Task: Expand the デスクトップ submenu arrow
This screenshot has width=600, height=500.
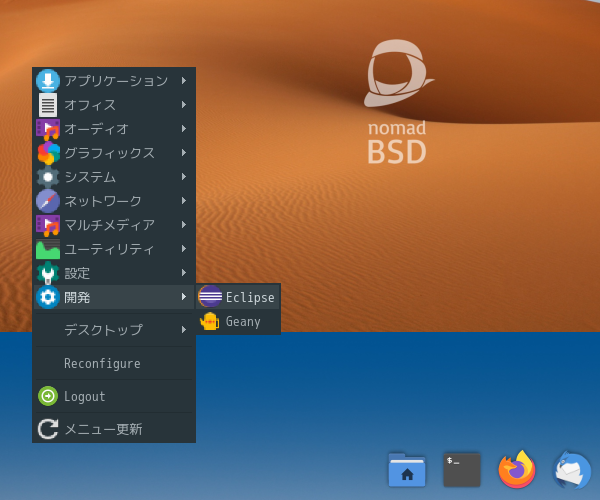Action: point(184,330)
